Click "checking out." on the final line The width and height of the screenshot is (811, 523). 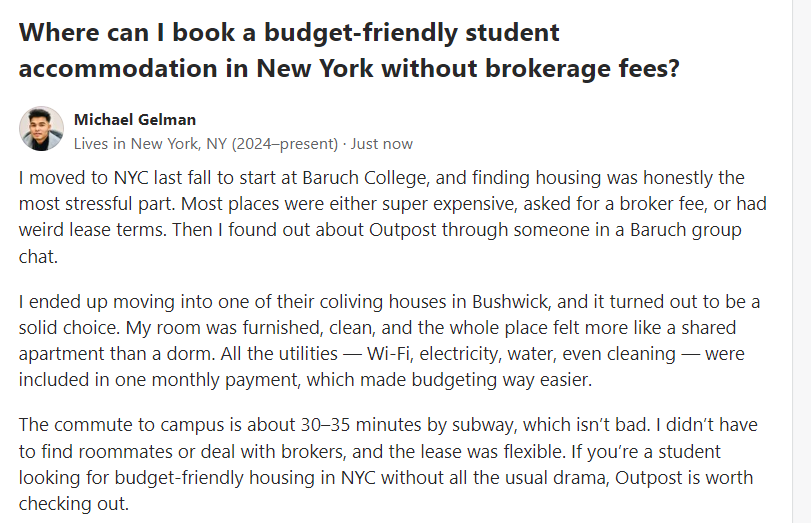74,504
